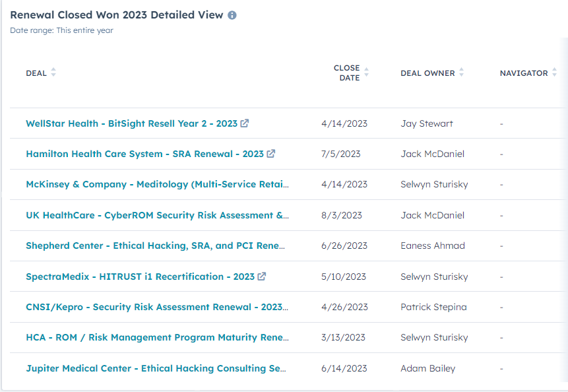This screenshot has width=568, height=392.
Task: Open SpectraMedix deal external link icon
Action: click(262, 277)
